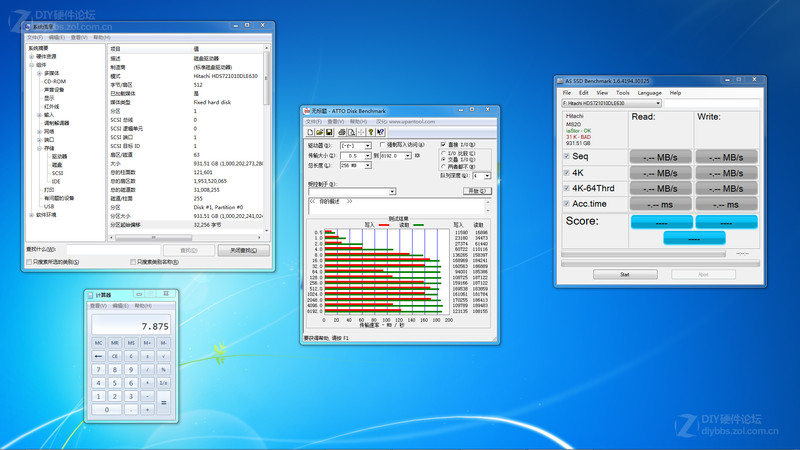
Task: Open the transfer size 0.5 dropdown in ATTO
Action: [x=367, y=156]
